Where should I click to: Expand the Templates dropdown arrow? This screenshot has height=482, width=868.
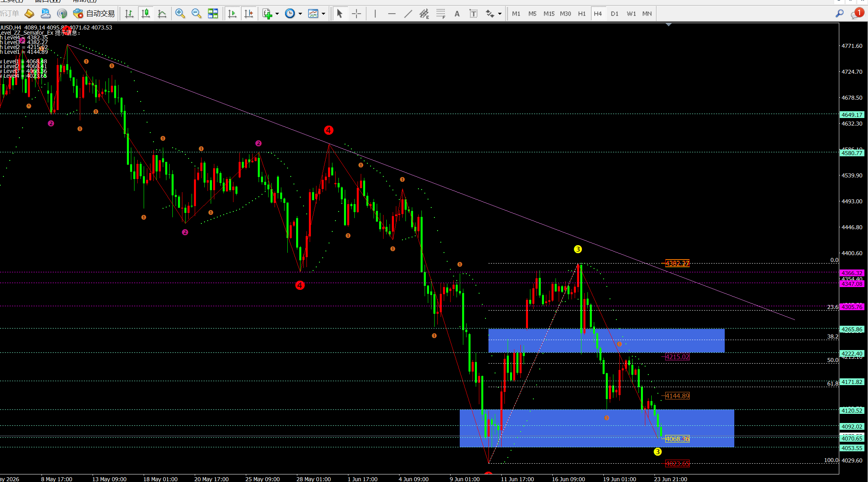(x=324, y=14)
